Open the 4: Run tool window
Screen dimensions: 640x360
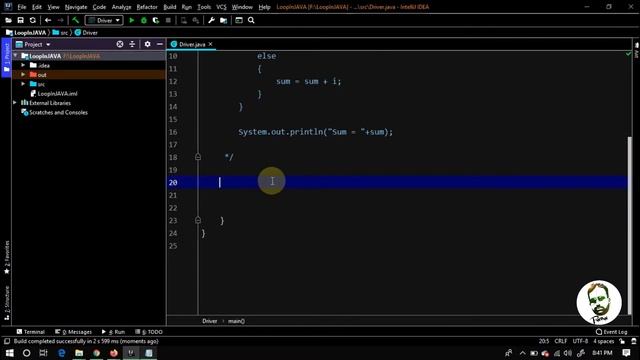[113, 332]
